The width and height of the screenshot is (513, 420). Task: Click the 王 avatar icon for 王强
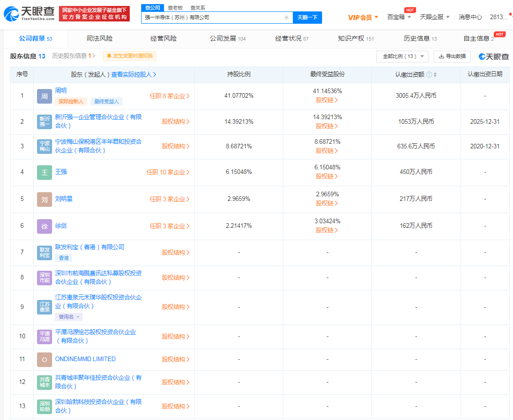[x=44, y=173]
